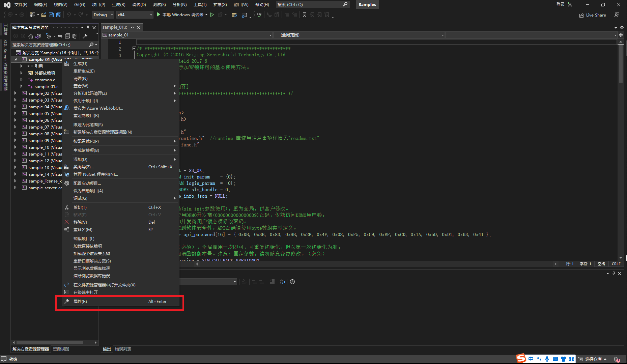Screen dimensions: 627x364
Task: Click the Live Share icon
Action: pos(581,15)
